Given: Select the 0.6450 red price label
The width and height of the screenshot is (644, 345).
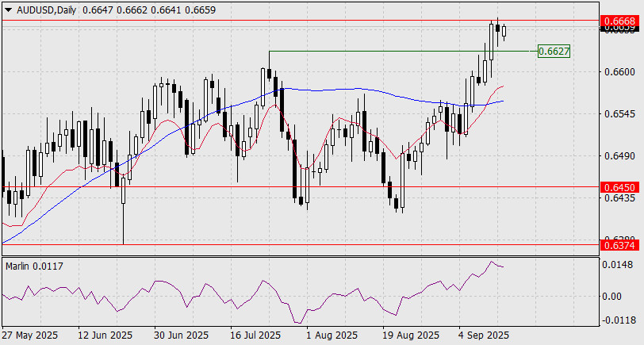Looking at the screenshot, I should [620, 188].
